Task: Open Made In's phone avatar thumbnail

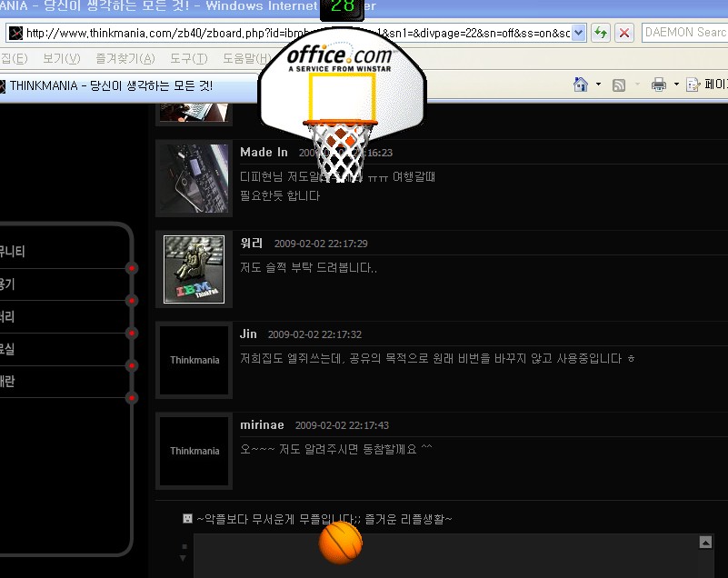Action: 194,178
